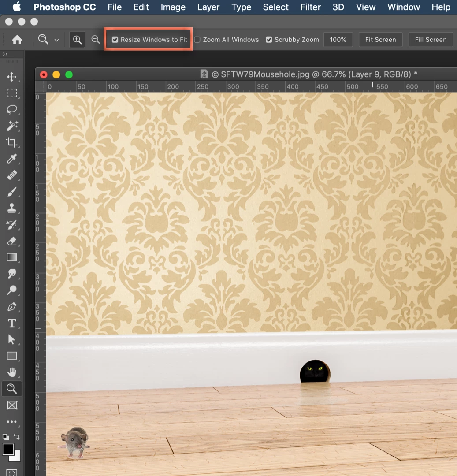The image size is (457, 476).
Task: Click the ruler origin corner box
Action: pos(41,86)
